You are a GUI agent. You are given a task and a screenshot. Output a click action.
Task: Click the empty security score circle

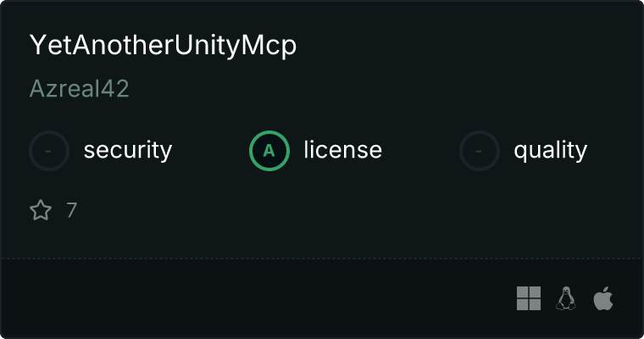coord(49,151)
